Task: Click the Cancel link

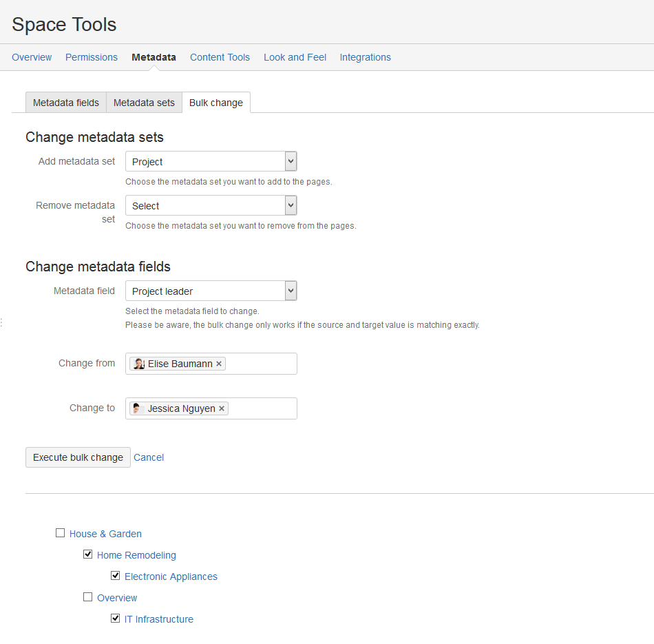Action: click(x=149, y=457)
